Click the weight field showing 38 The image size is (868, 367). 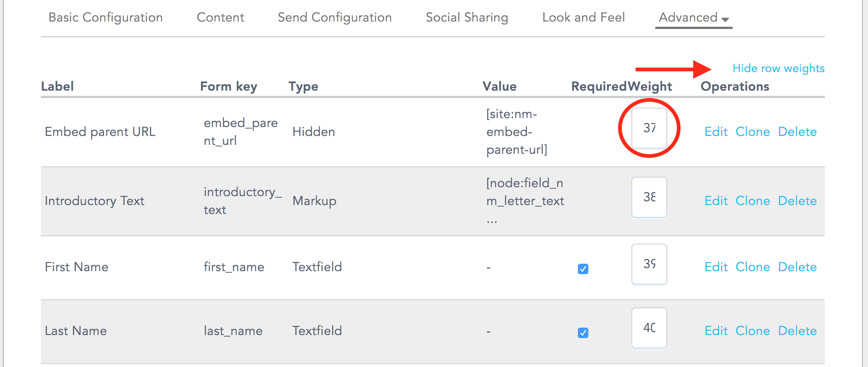click(x=649, y=197)
